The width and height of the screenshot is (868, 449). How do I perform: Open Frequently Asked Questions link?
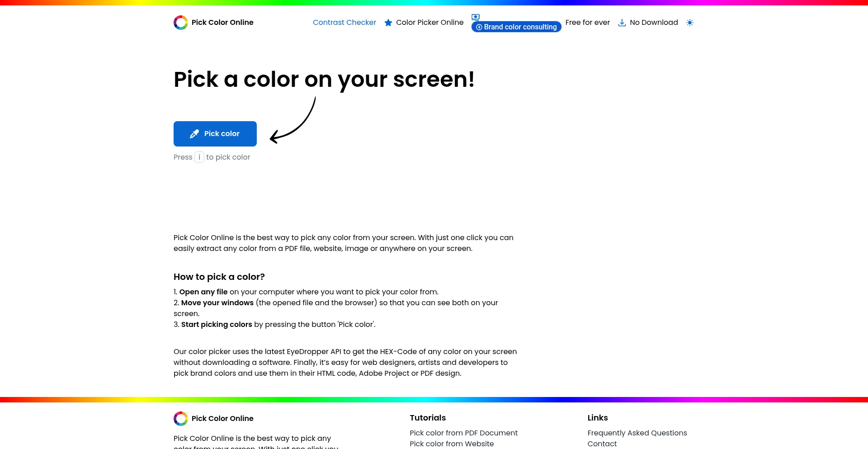coord(637,433)
